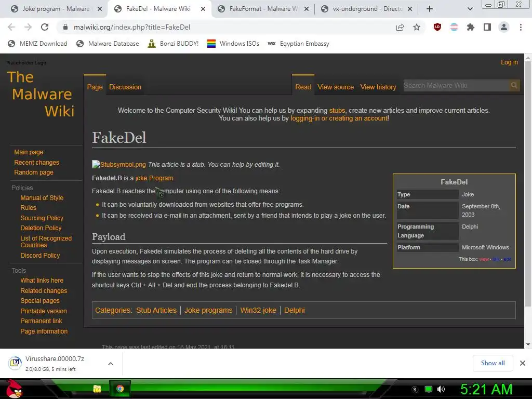Screen dimensions: 532x399
Task: Click What links here tool
Action: pyautogui.click(x=42, y=280)
